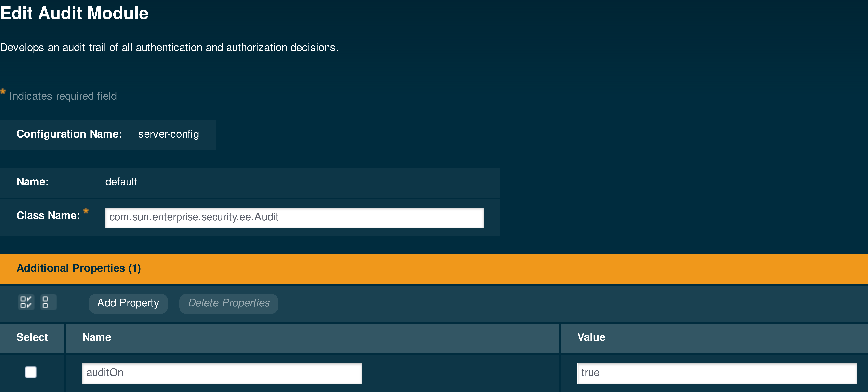
Task: Click the Configuration Name label
Action: click(69, 134)
